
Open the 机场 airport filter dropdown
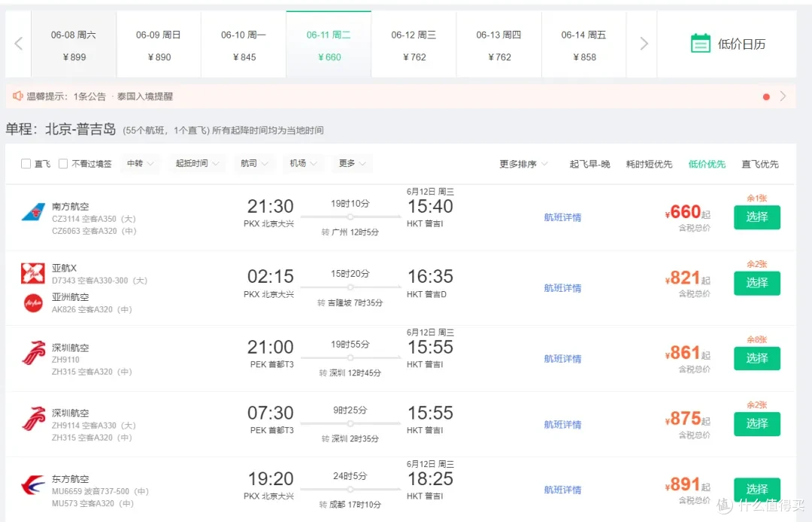coord(303,164)
